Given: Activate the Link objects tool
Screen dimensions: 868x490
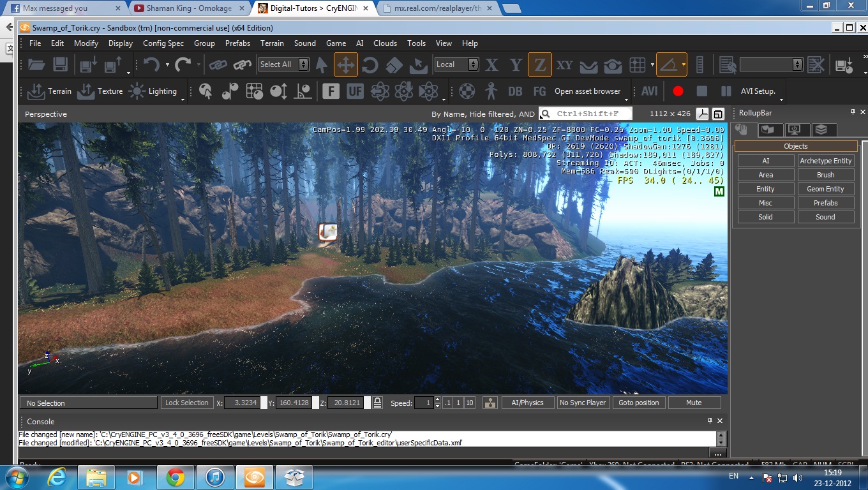Looking at the screenshot, I should (218, 64).
